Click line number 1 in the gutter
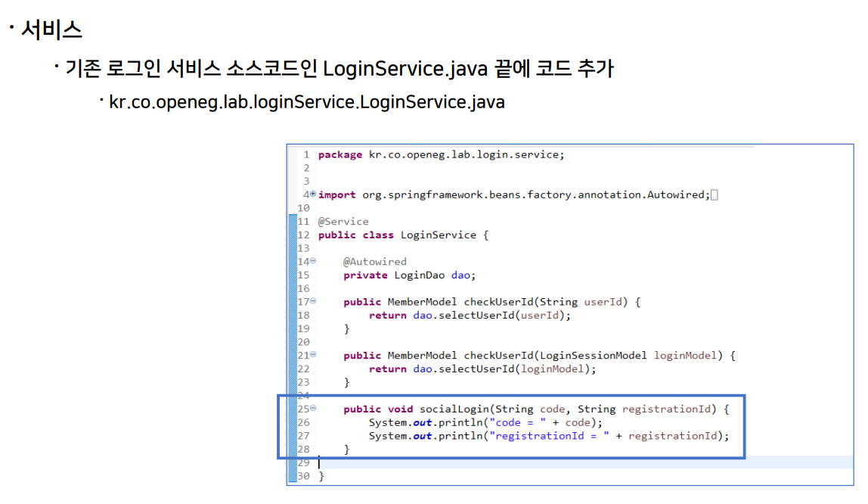 pyautogui.click(x=305, y=154)
